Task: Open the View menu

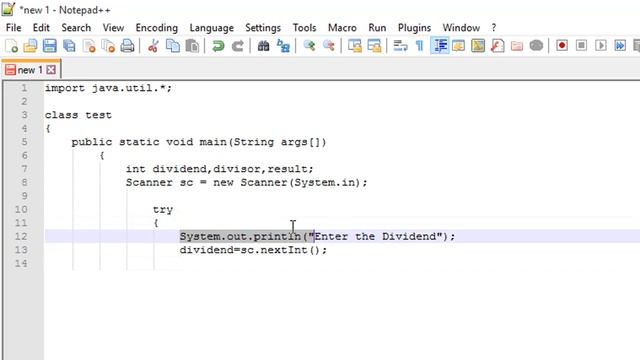Action: [113, 28]
